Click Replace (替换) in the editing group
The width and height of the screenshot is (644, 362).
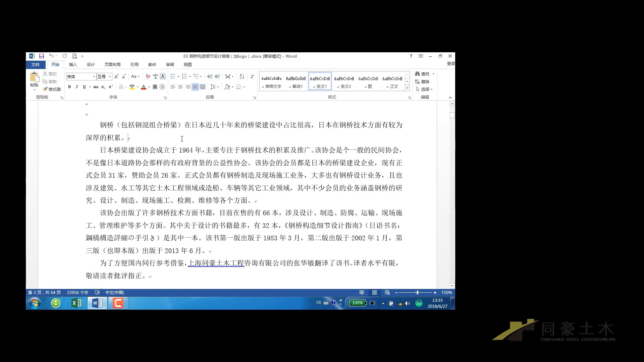tap(424, 81)
